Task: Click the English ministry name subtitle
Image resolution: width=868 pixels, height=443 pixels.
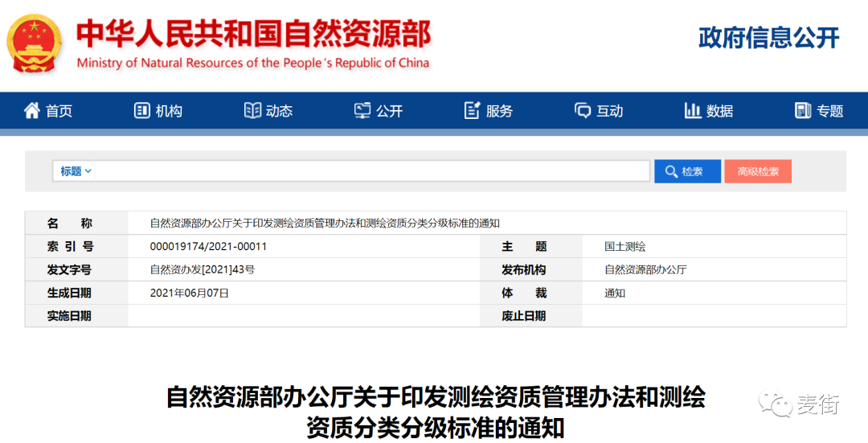Action: tap(253, 64)
